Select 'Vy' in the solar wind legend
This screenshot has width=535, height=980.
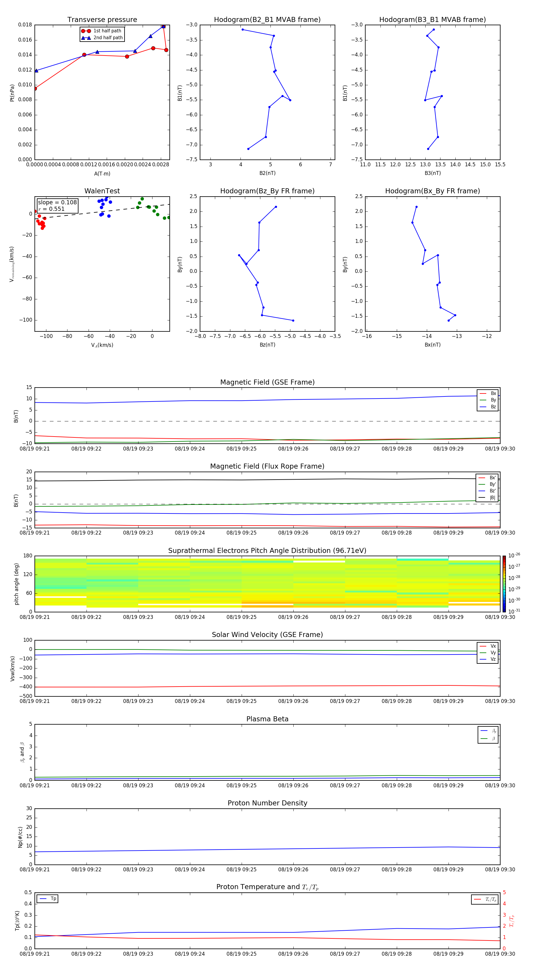click(488, 652)
